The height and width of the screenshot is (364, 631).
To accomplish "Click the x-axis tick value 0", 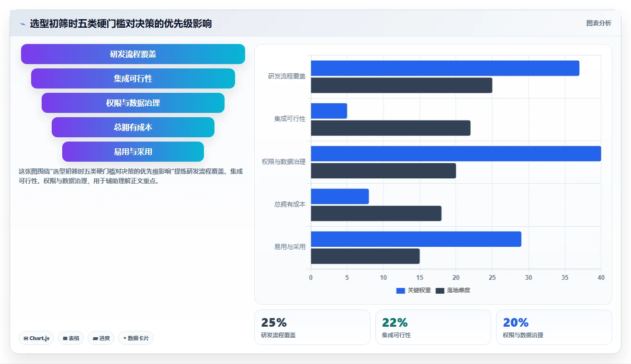I will [x=311, y=278].
